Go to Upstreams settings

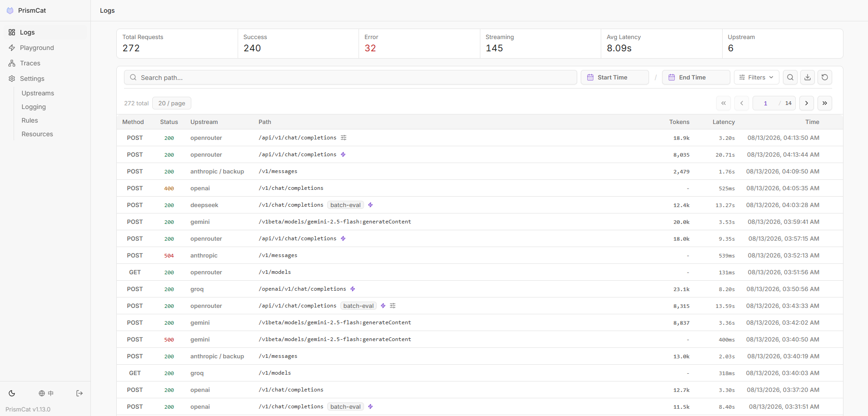pos(38,93)
